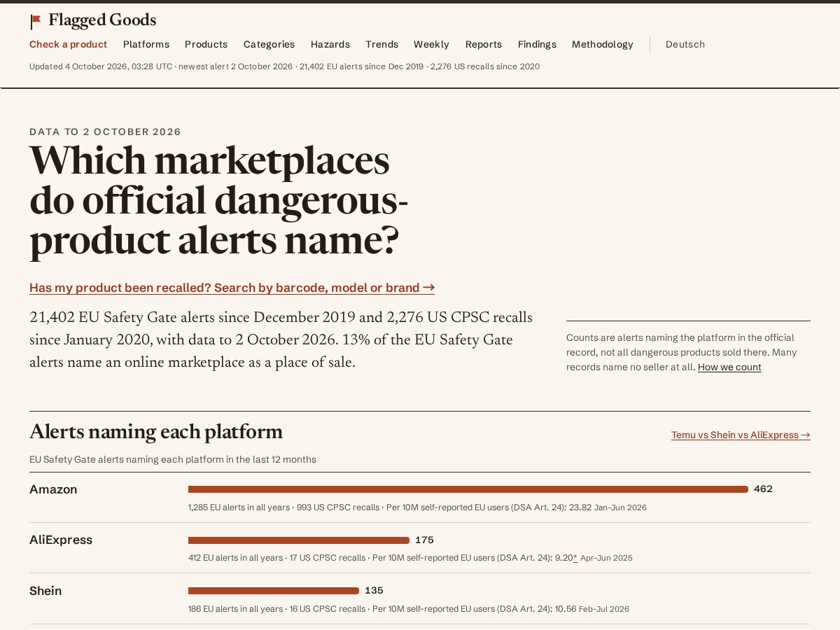Viewport: 840px width, 630px height.
Task: Go to Platforms in the navigation
Action: 146,44
